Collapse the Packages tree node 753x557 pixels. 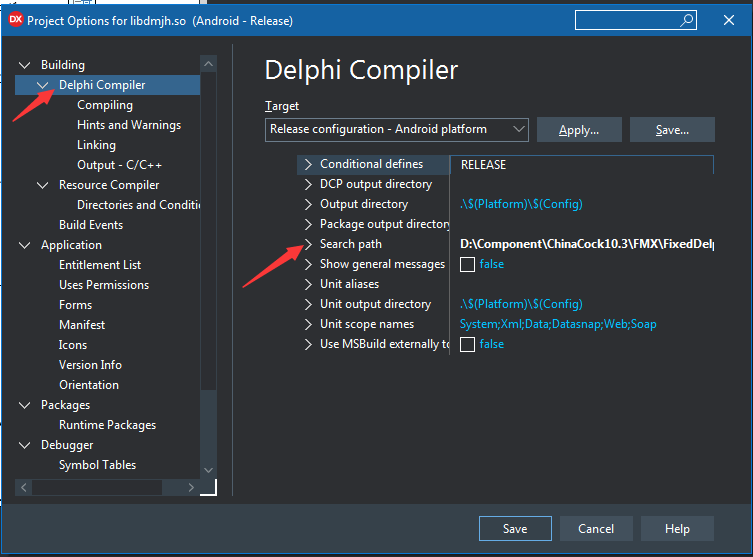pyautogui.click(x=24, y=405)
